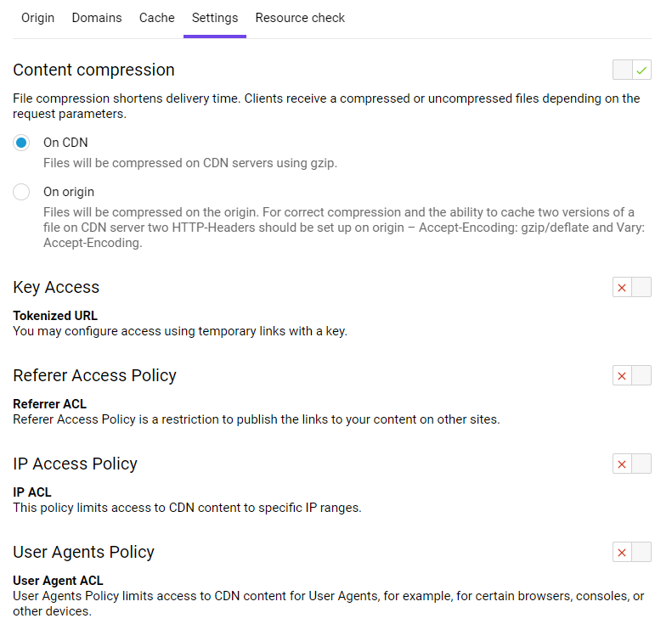The image size is (672, 624).
Task: Disable the Content compression toggle
Action: [x=632, y=70]
